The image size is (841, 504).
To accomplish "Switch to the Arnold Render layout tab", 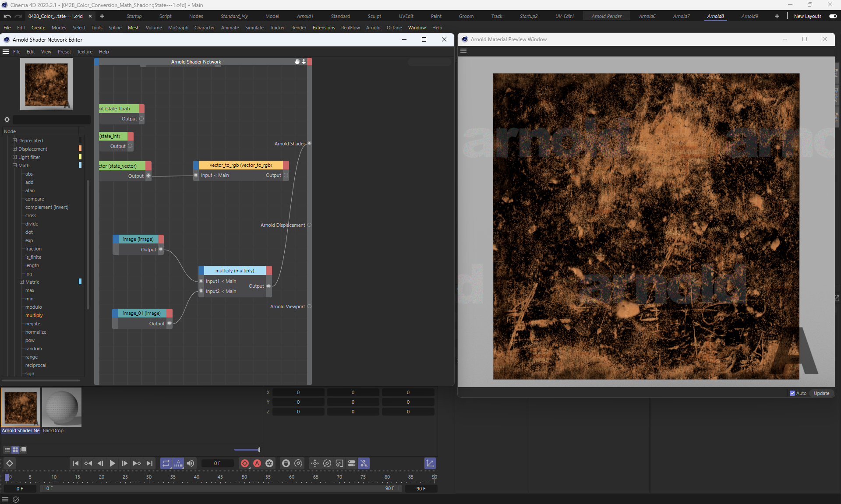I will (606, 16).
